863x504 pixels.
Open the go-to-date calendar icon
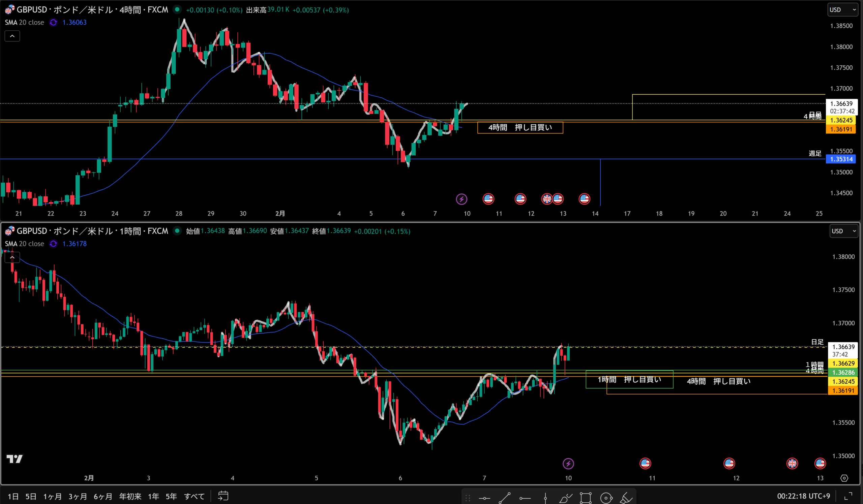point(223,496)
